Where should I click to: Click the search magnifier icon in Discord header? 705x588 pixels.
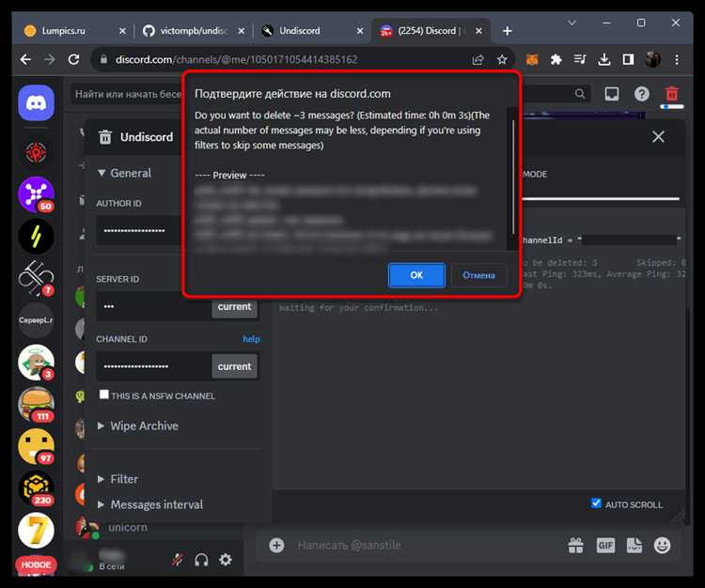pyautogui.click(x=580, y=93)
